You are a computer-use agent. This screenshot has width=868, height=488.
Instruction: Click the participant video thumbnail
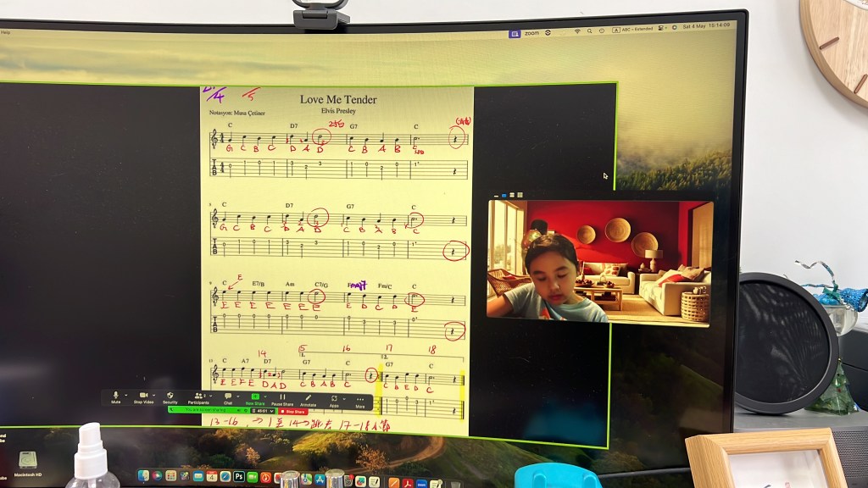pos(600,262)
